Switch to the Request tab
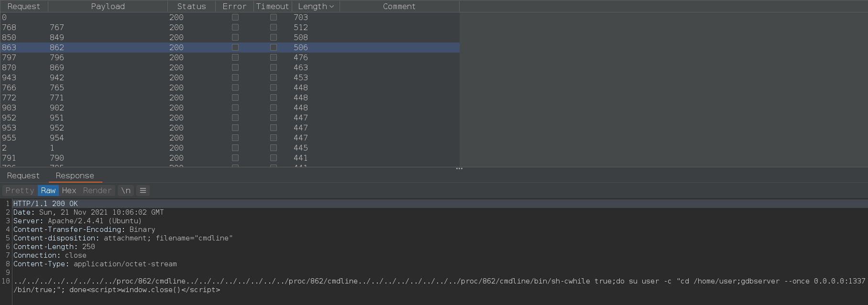This screenshot has height=305, width=868. click(23, 175)
